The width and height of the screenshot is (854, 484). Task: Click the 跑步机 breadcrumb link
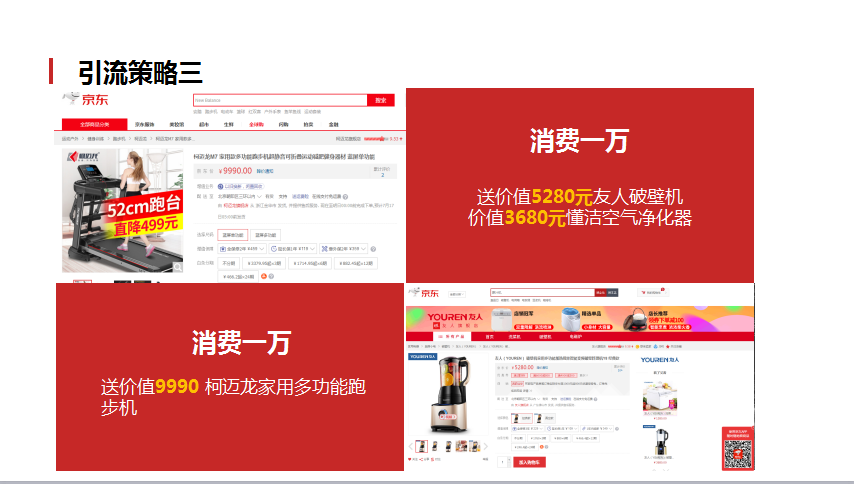click(119, 139)
